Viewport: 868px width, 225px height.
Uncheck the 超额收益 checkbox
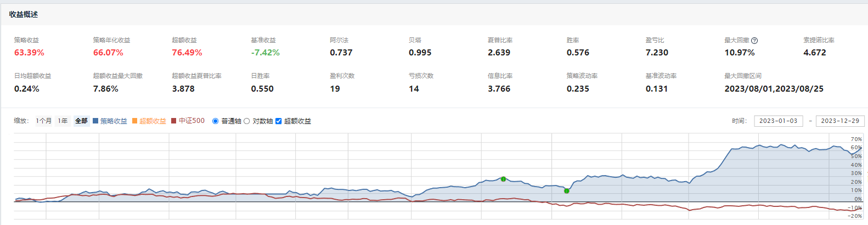pyautogui.click(x=278, y=121)
